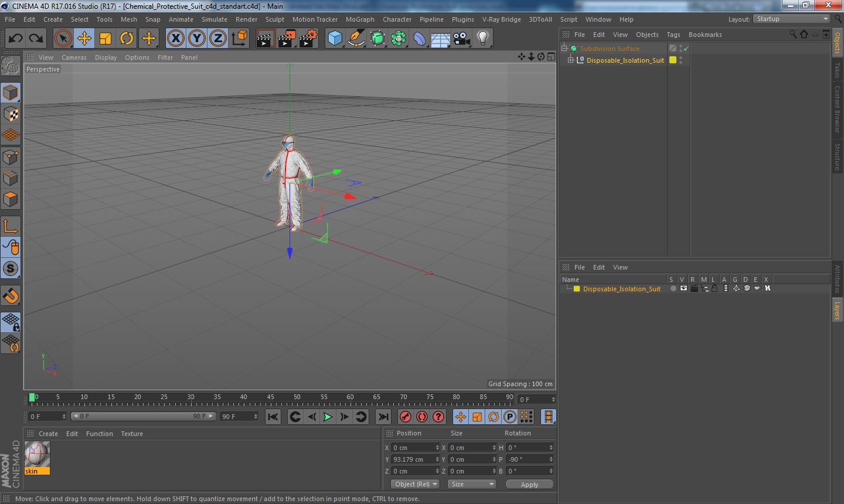This screenshot has height=504, width=844.
Task: Click the Position Y value field
Action: 416,459
